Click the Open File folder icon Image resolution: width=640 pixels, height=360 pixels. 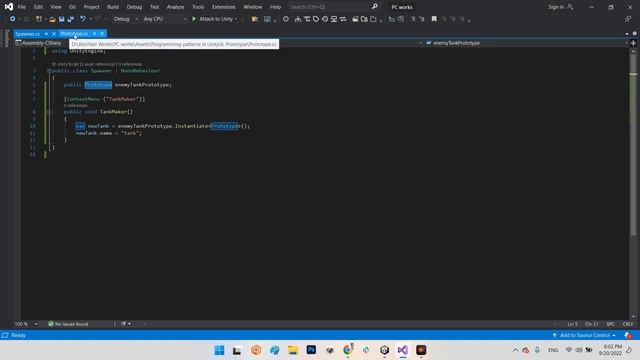pyautogui.click(x=52, y=19)
